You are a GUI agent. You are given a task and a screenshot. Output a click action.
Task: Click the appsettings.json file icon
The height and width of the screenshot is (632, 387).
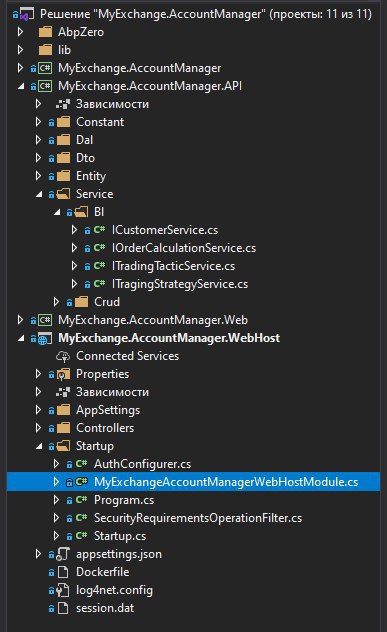coord(63,554)
